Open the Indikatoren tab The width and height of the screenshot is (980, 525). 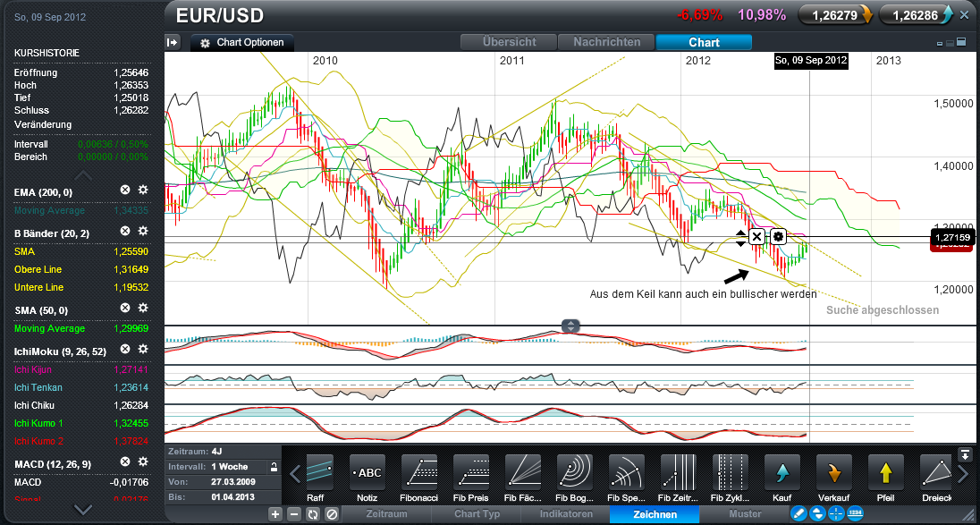(566, 513)
